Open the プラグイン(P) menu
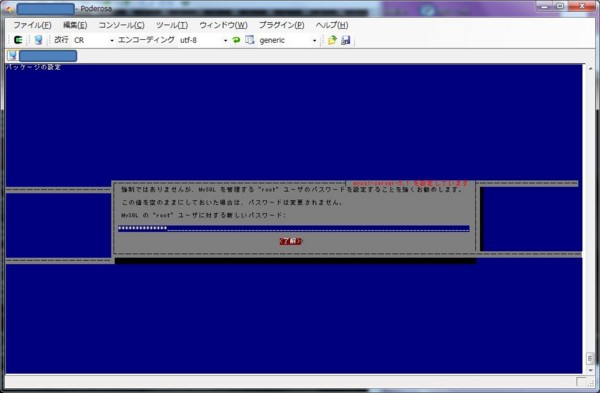Viewport: 600px width, 393px height. click(281, 25)
